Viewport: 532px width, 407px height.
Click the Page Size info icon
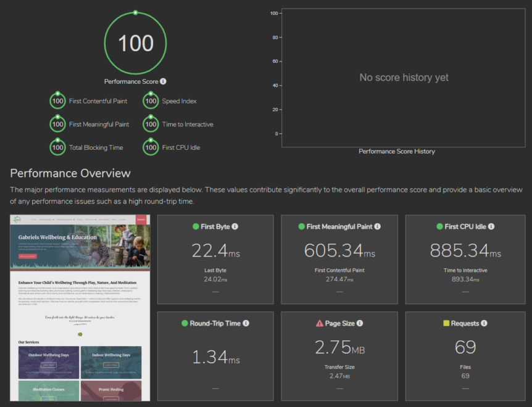pyautogui.click(x=360, y=323)
